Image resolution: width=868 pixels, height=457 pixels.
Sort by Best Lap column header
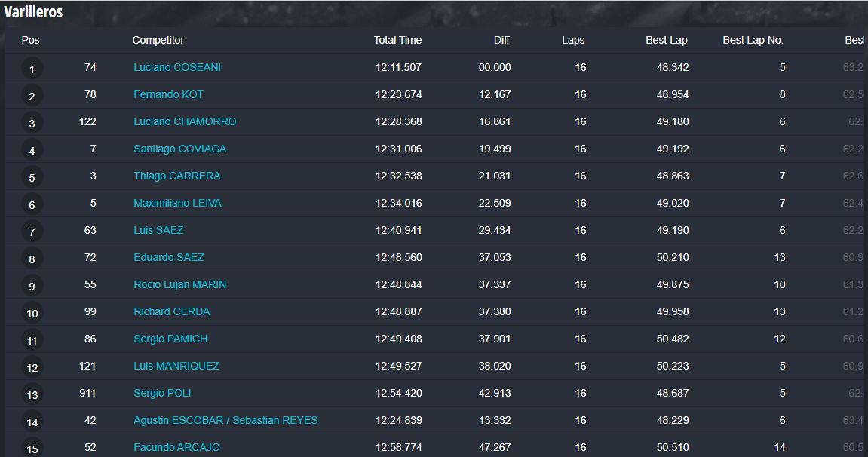667,41
